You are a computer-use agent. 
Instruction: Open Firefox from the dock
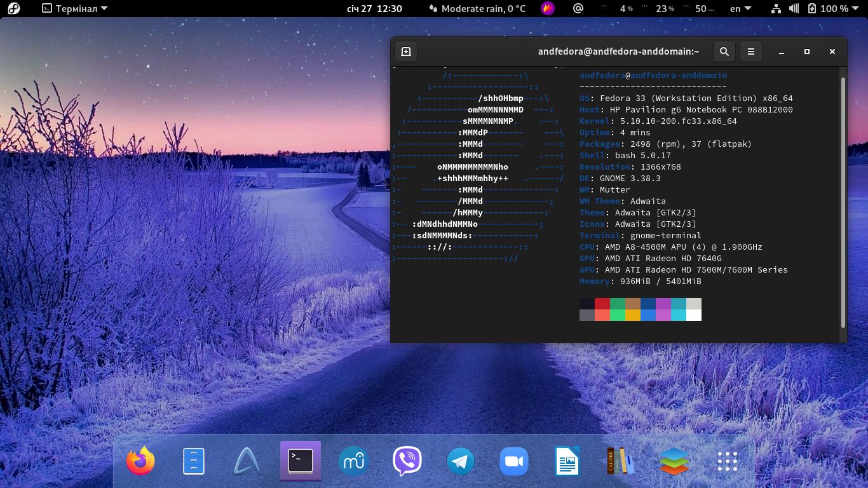tap(140, 461)
